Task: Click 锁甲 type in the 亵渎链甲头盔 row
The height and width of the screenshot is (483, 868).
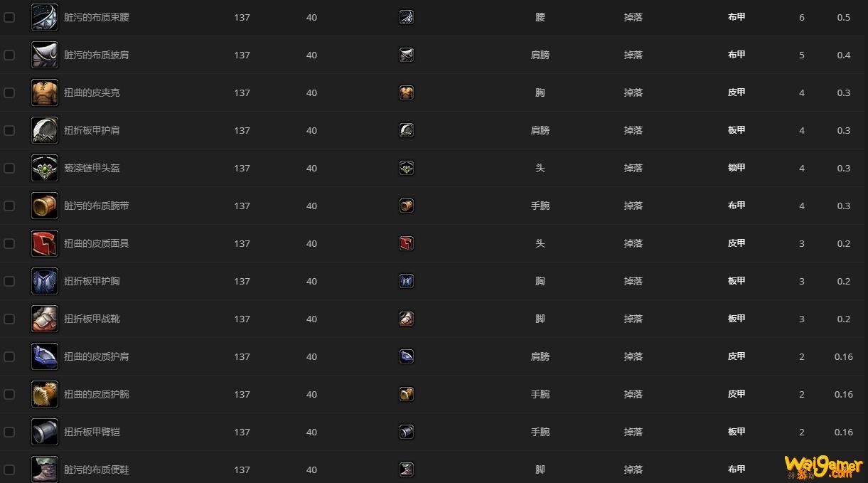Action: click(736, 168)
